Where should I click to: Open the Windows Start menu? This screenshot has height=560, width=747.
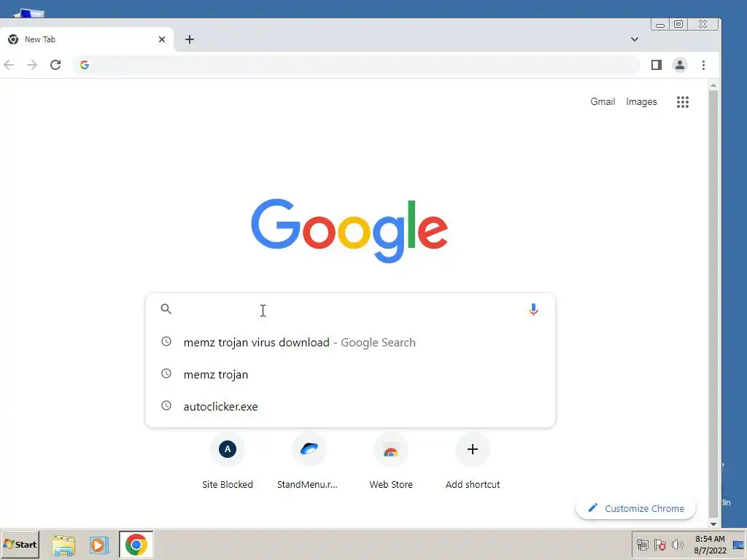(20, 544)
